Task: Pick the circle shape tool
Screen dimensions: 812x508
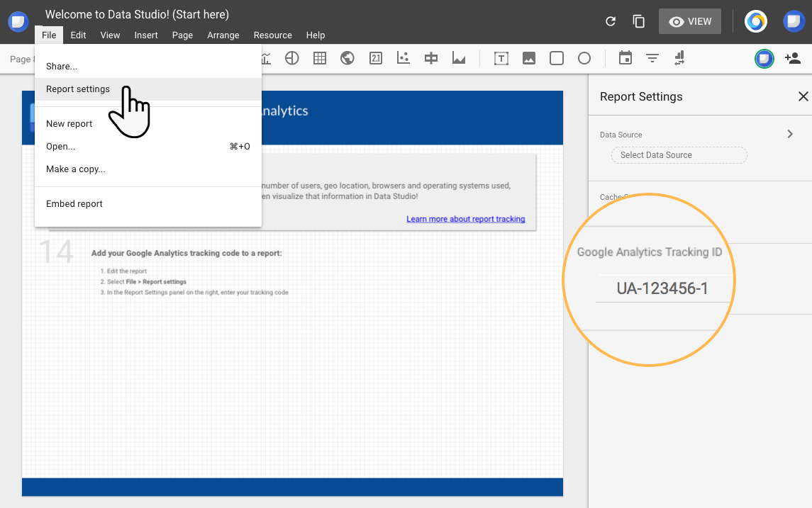Action: [584, 59]
